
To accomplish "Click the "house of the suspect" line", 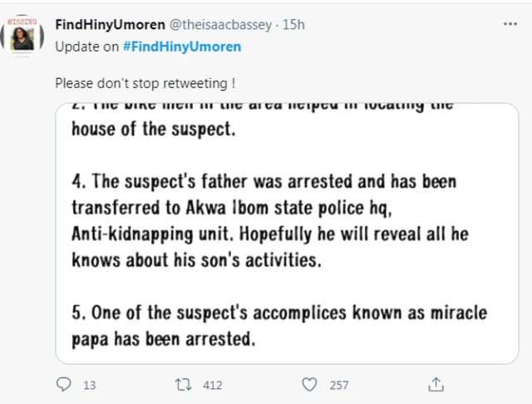I will 154,130.
